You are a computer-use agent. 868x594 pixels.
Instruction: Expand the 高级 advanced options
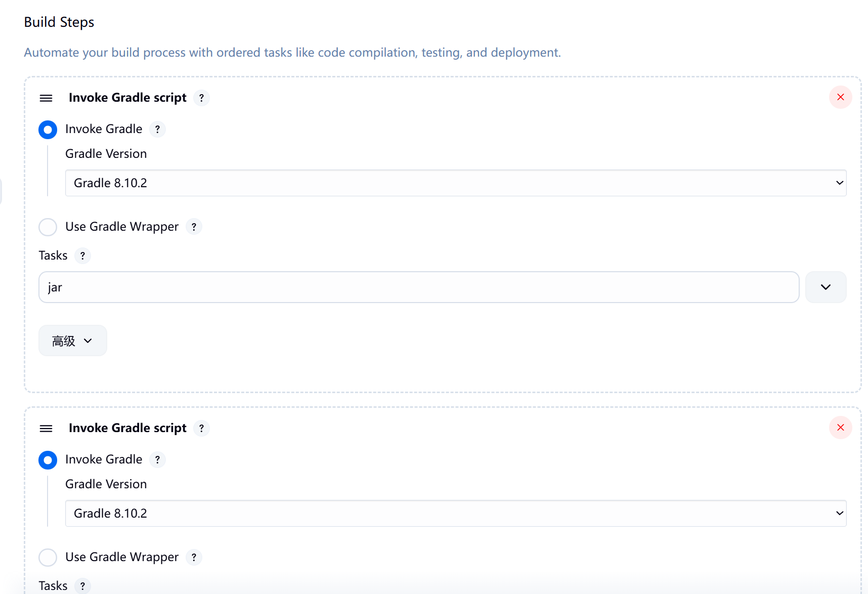click(72, 341)
